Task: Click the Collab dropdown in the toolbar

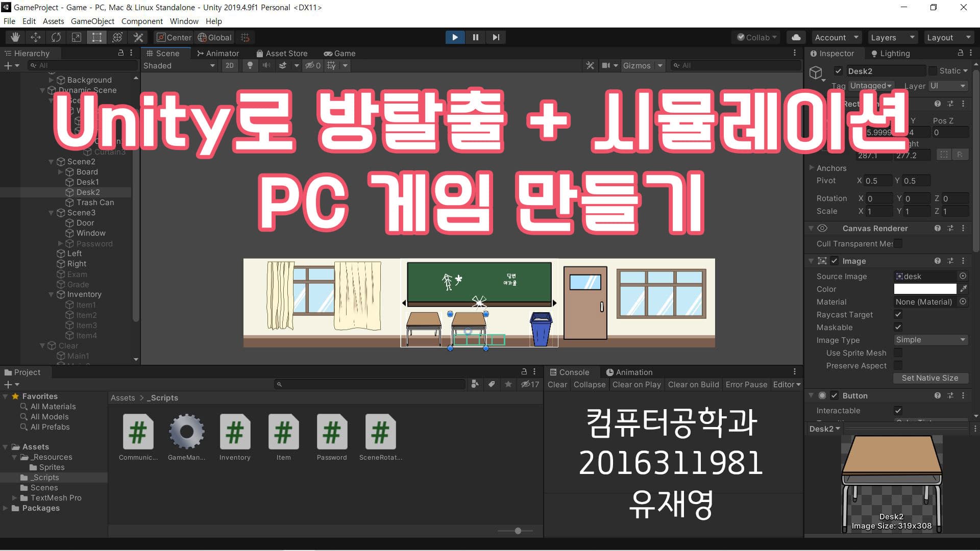Action: 756,37
